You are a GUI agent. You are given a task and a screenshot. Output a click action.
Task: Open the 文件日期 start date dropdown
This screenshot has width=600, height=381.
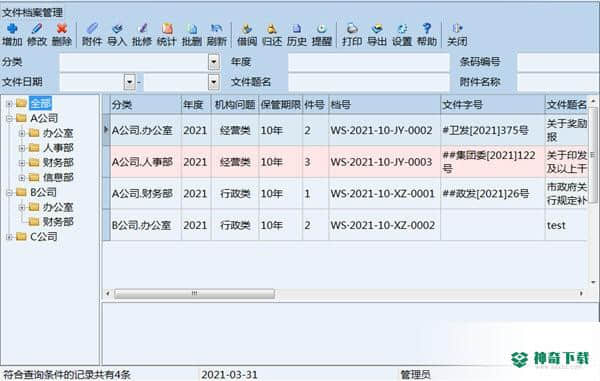tap(130, 82)
